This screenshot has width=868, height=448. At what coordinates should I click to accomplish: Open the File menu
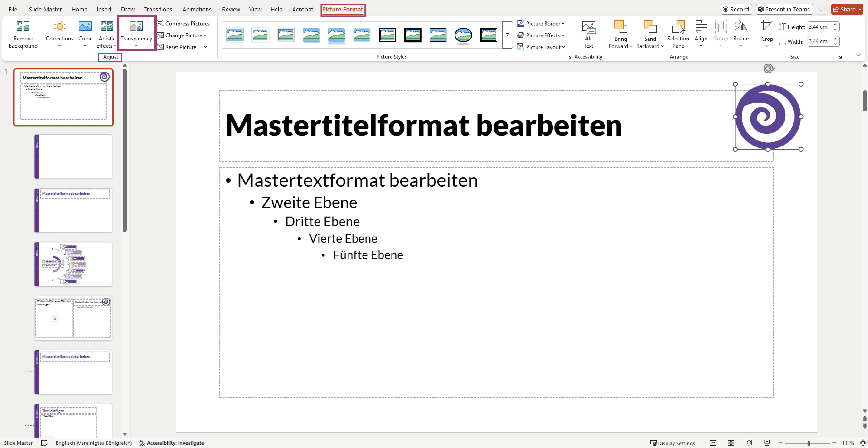(13, 9)
